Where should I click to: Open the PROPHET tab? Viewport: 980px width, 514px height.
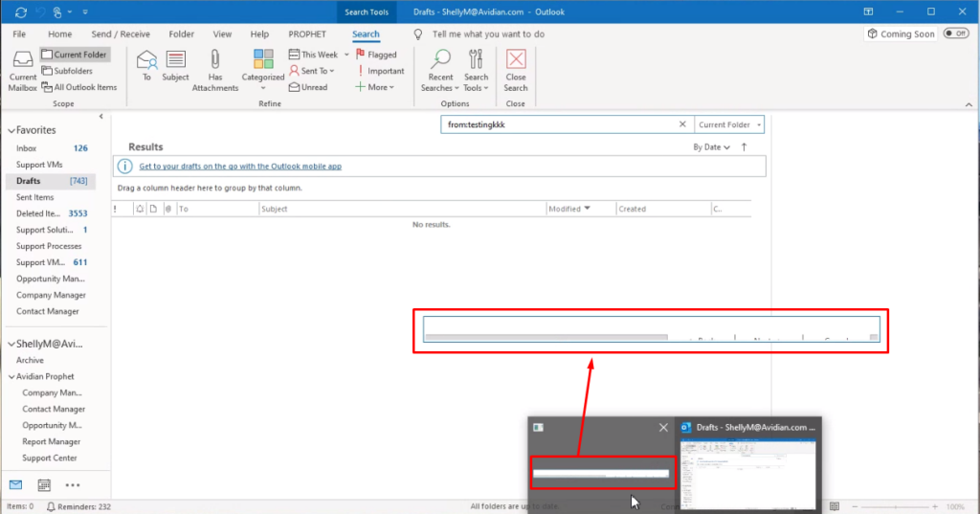coord(307,34)
